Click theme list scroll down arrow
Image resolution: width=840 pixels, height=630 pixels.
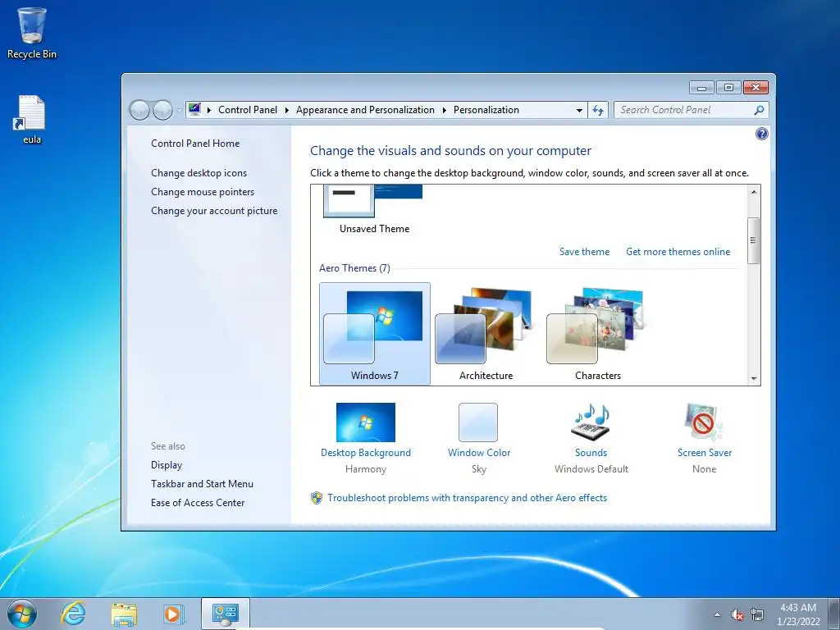coord(754,379)
